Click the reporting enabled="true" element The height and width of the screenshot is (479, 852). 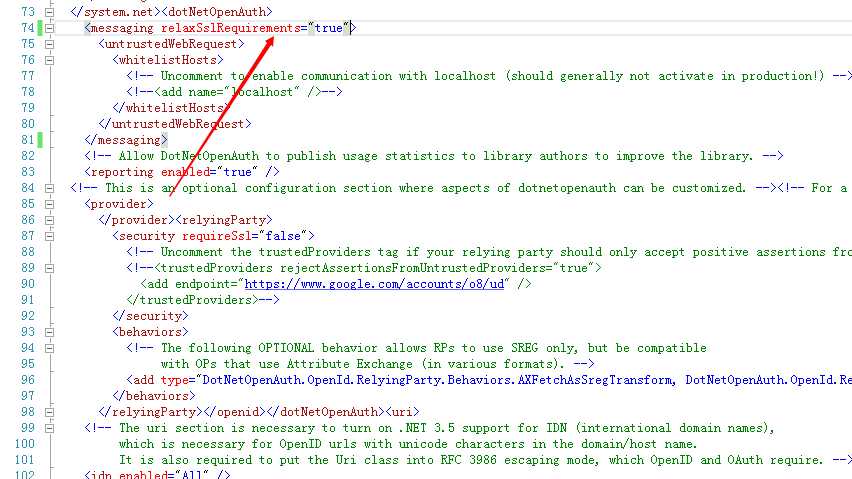pos(182,172)
